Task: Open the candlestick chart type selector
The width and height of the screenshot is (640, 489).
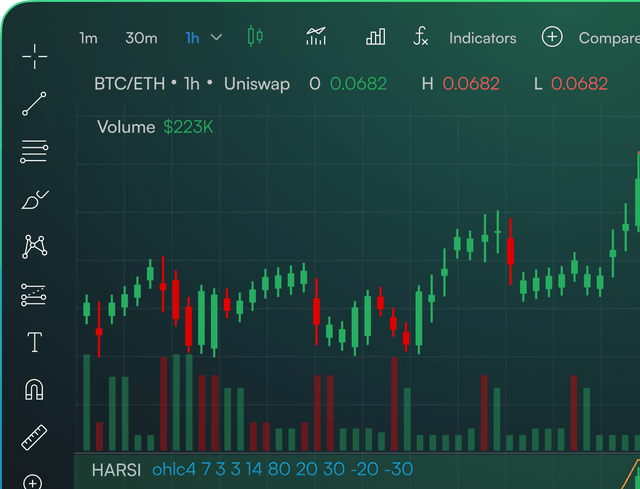Action: [255, 36]
